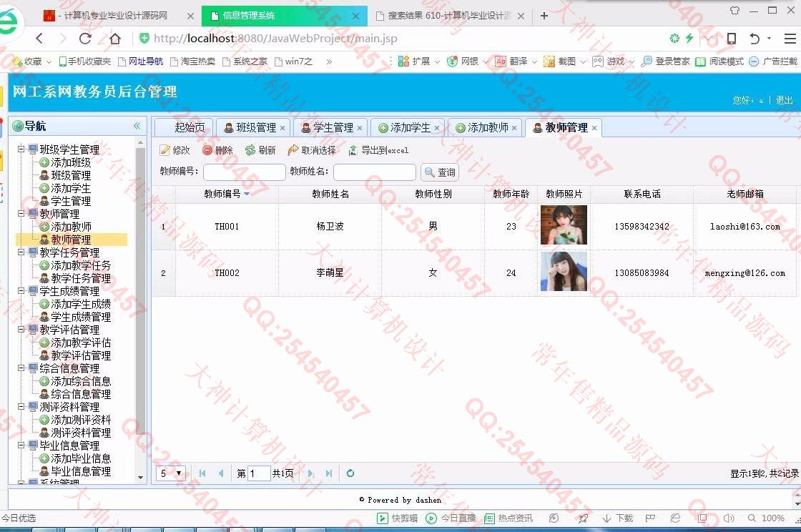Go to next page in pager
The width and height of the screenshot is (801, 532).
pos(310,473)
